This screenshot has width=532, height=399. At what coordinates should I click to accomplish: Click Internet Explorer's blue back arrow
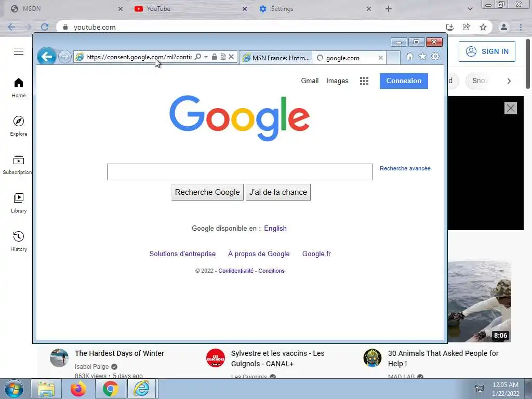(x=46, y=57)
